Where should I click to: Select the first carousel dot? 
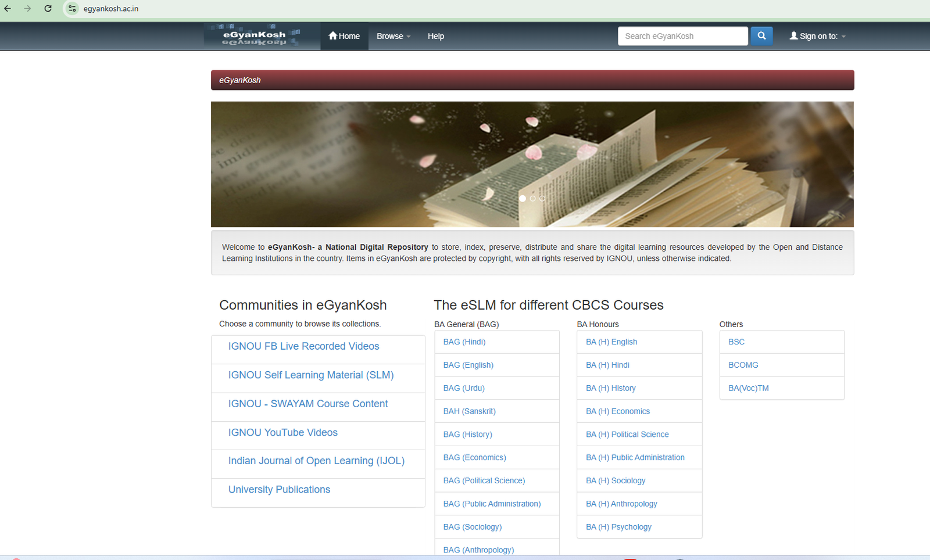pos(522,198)
